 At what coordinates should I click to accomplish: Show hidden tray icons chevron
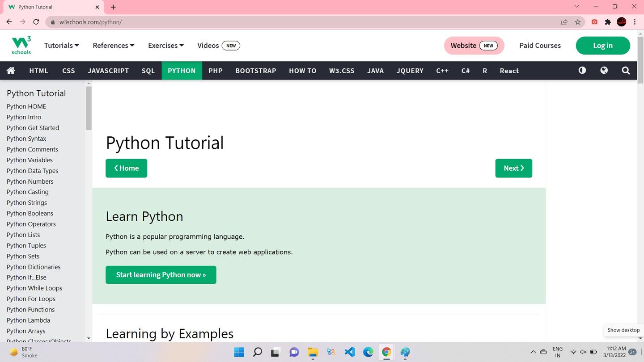[x=533, y=352]
